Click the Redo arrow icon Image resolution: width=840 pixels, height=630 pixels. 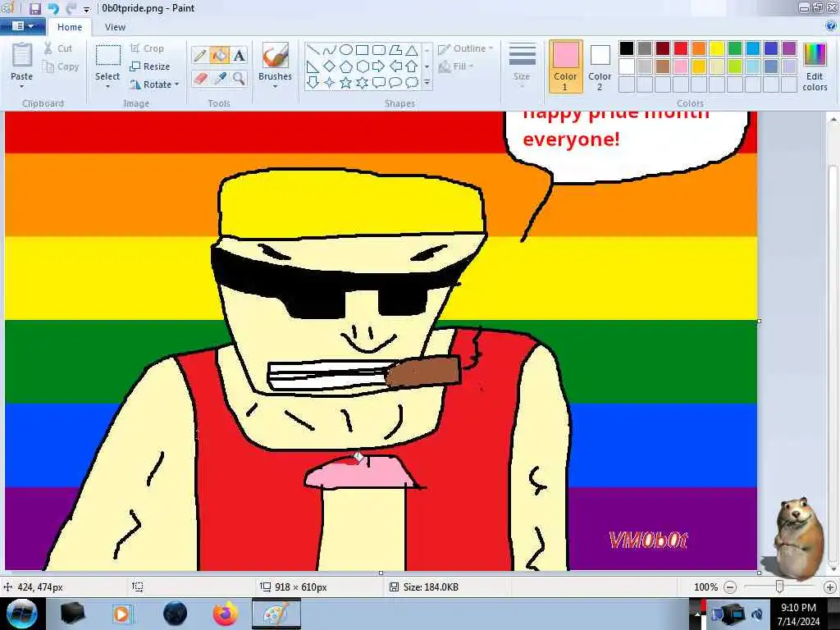pyautogui.click(x=71, y=8)
